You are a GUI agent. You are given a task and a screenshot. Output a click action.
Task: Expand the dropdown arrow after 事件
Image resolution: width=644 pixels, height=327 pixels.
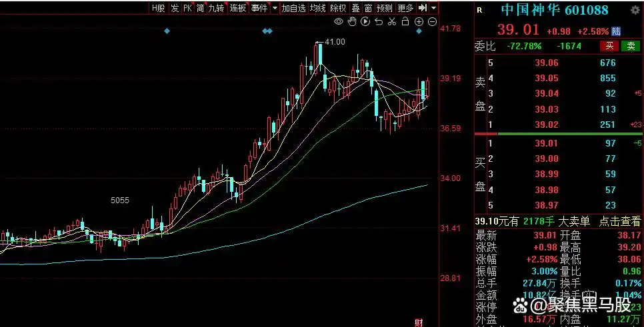click(273, 8)
